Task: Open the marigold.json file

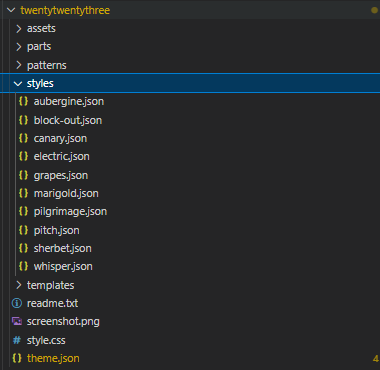Action: [x=66, y=193]
